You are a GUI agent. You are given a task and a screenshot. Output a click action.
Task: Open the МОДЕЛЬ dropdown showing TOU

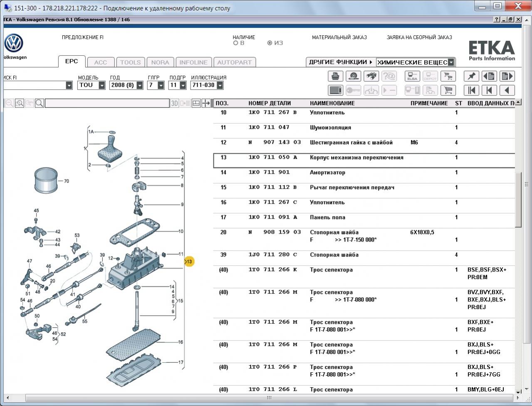click(x=102, y=85)
